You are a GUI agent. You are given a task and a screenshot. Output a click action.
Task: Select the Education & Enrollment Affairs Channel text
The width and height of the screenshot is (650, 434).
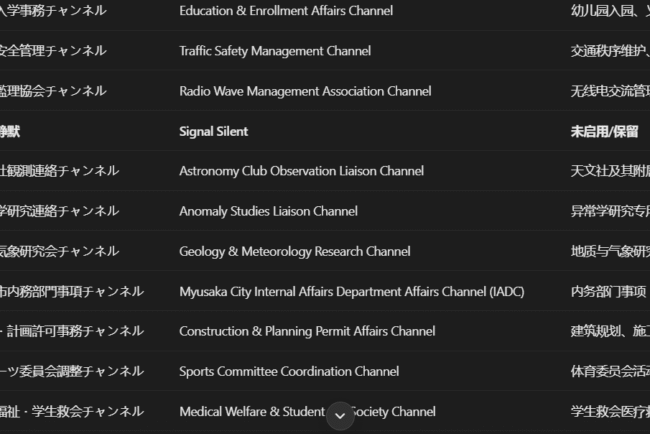click(286, 11)
